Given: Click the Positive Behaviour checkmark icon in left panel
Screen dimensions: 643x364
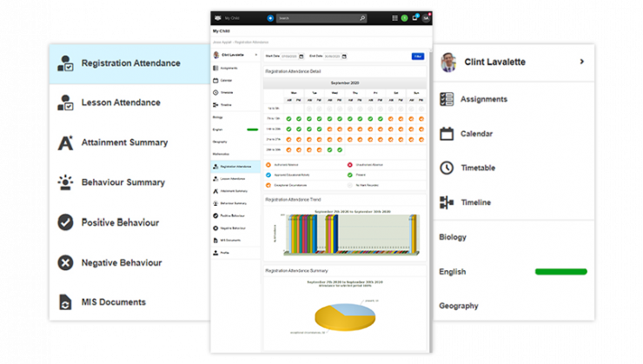Looking at the screenshot, I should pyautogui.click(x=65, y=222).
